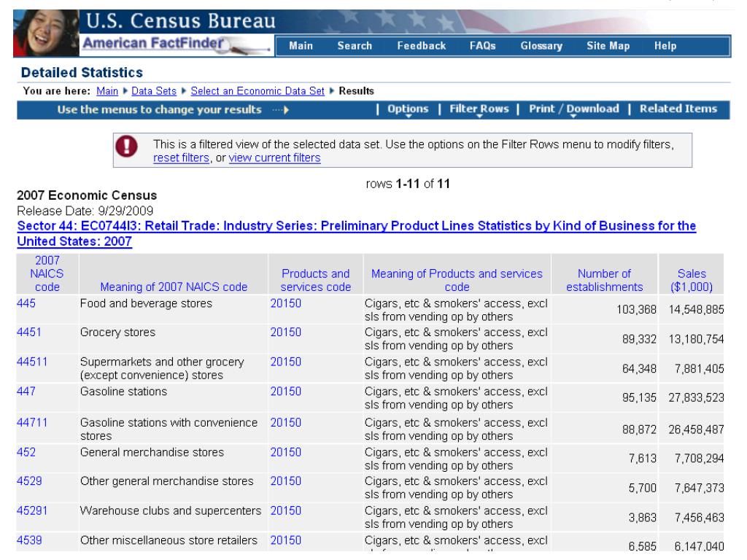Click the 2007 NAICS code column header
Image resolution: width=747 pixels, height=560 pixels.
(x=47, y=274)
